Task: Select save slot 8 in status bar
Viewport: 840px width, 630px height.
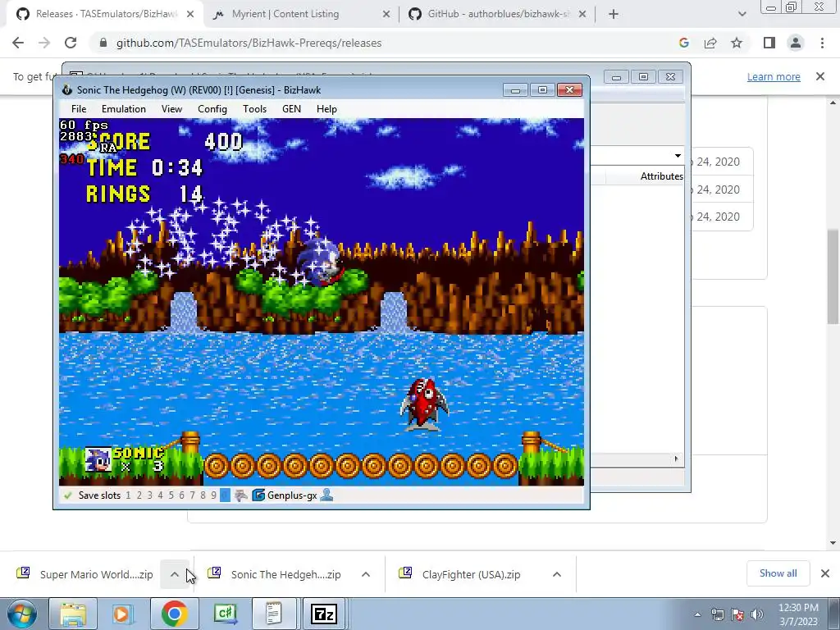Action: click(x=203, y=495)
